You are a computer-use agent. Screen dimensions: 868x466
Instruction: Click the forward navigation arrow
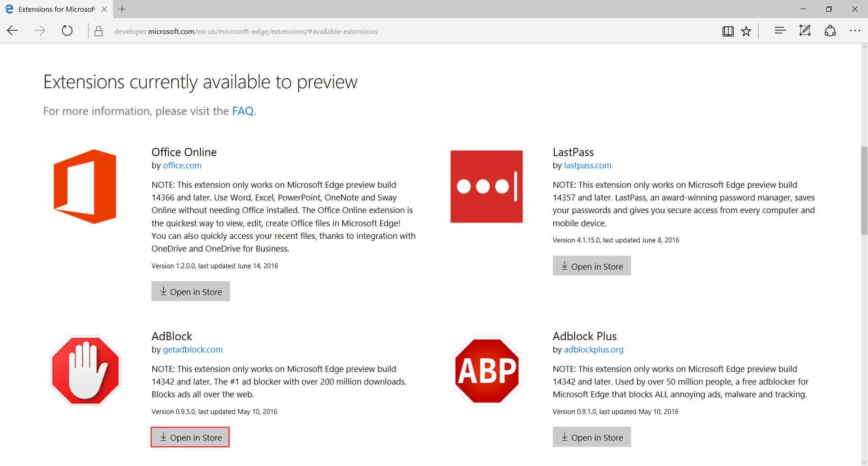click(40, 31)
